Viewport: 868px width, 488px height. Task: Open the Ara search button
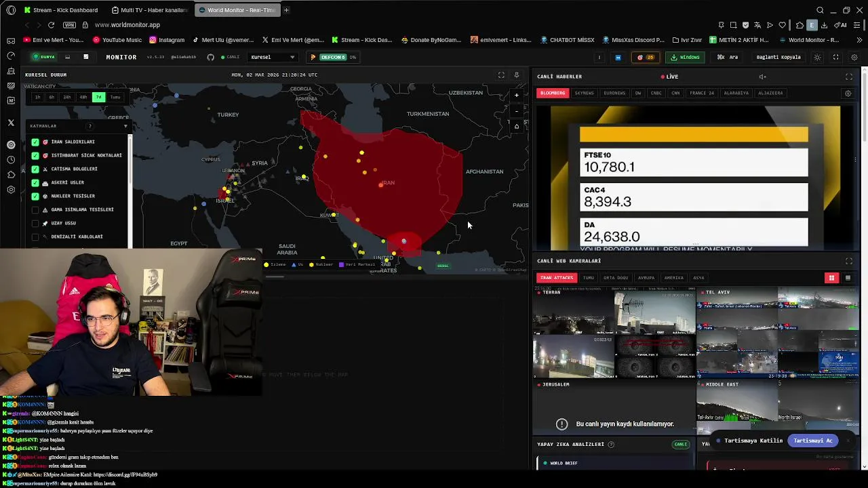729,57
